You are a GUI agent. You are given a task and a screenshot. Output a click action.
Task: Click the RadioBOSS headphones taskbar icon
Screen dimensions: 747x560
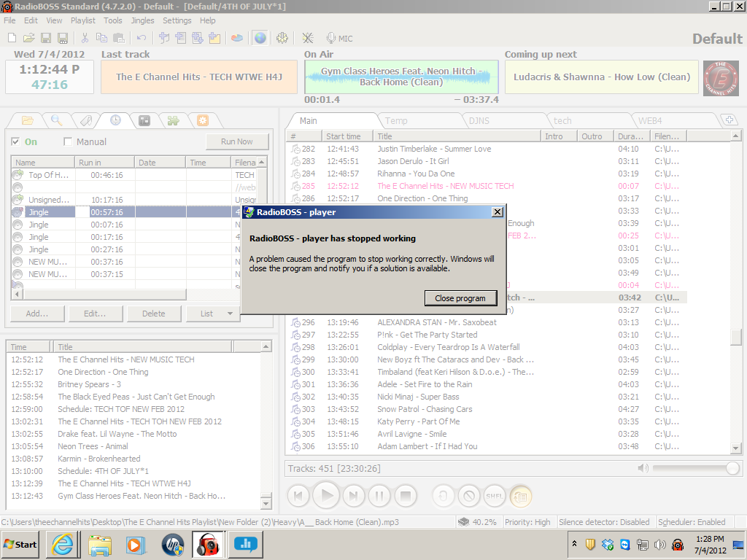point(208,544)
